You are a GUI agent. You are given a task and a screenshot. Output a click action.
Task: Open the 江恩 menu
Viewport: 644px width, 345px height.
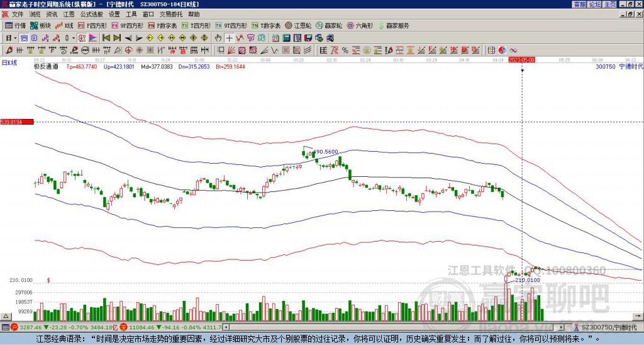[69, 14]
